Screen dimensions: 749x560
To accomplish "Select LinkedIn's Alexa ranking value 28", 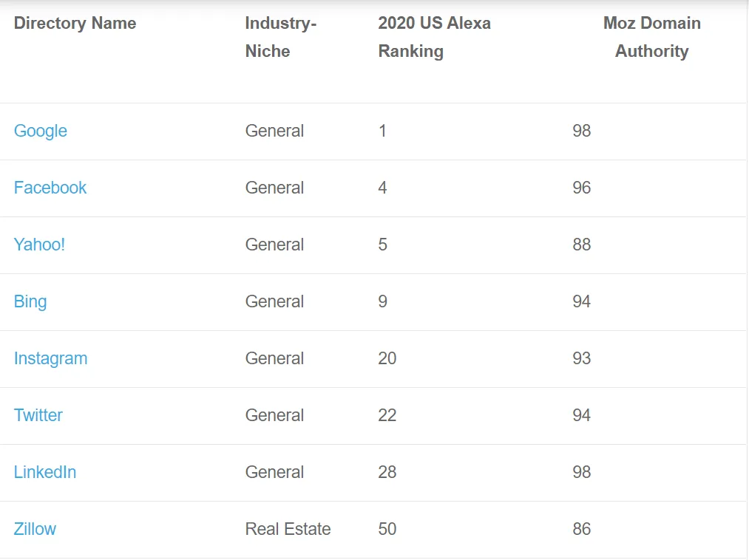I will click(387, 472).
